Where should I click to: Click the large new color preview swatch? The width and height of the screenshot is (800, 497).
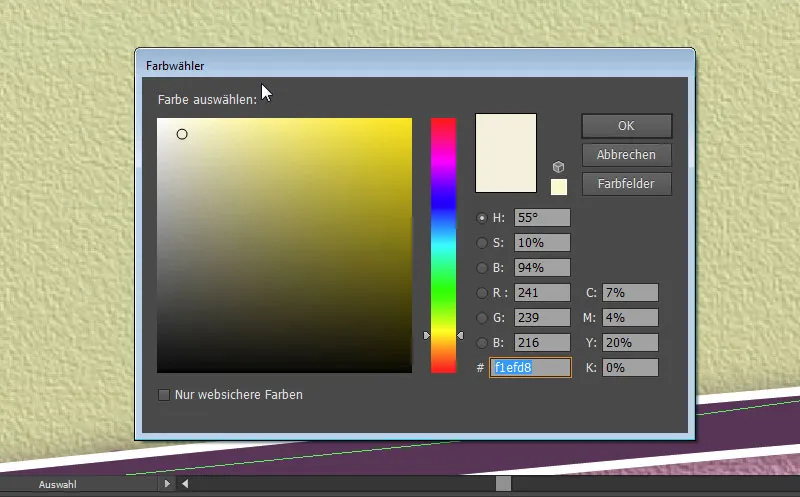coord(506,153)
